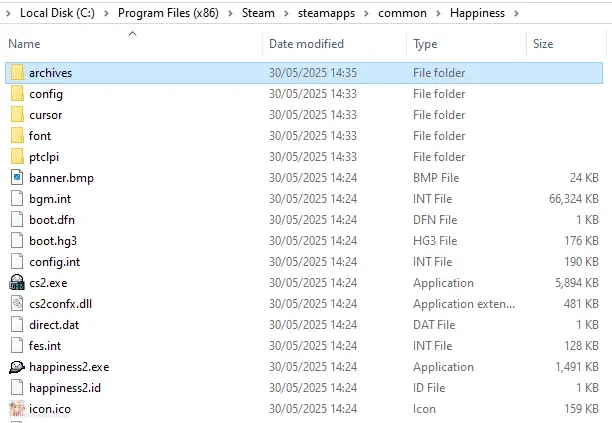
Task: Select the ptclpi folder icon
Action: (x=17, y=157)
